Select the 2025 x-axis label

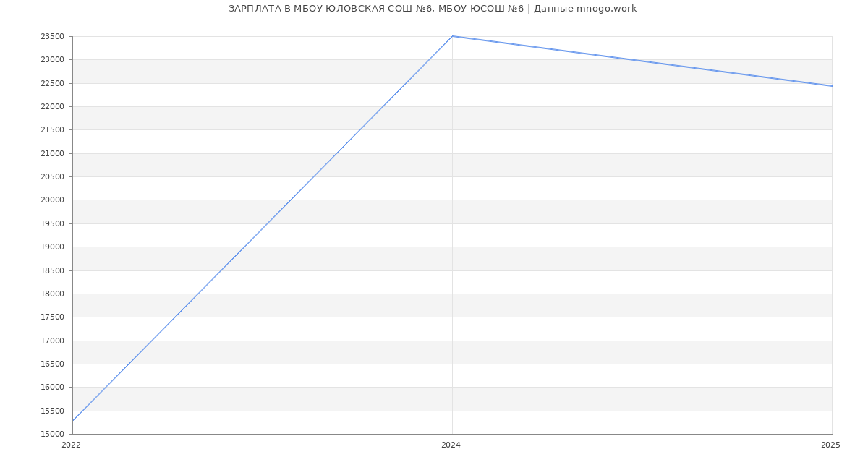tap(830, 445)
